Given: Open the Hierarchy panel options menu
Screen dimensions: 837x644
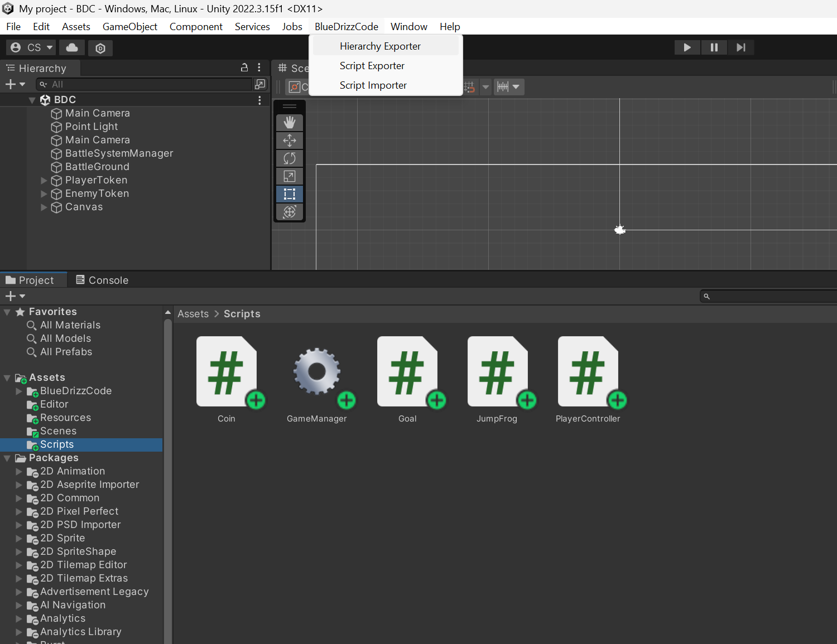Looking at the screenshot, I should point(259,67).
